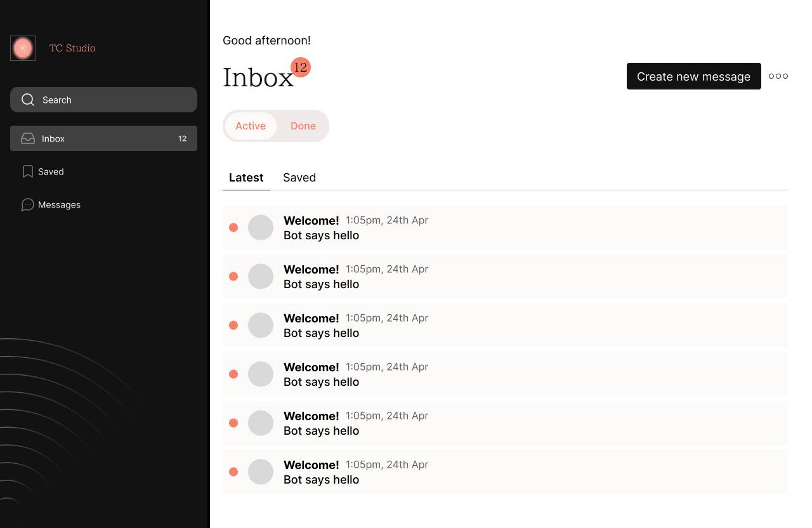This screenshot has height=528, width=812.
Task: Select the Saved tab above message list
Action: coord(299,178)
